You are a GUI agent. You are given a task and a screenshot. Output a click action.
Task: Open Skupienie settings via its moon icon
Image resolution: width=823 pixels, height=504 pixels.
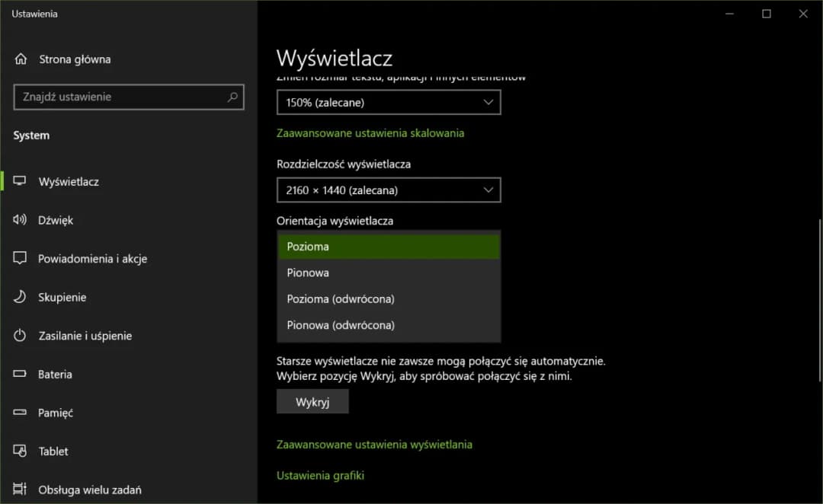click(x=19, y=297)
